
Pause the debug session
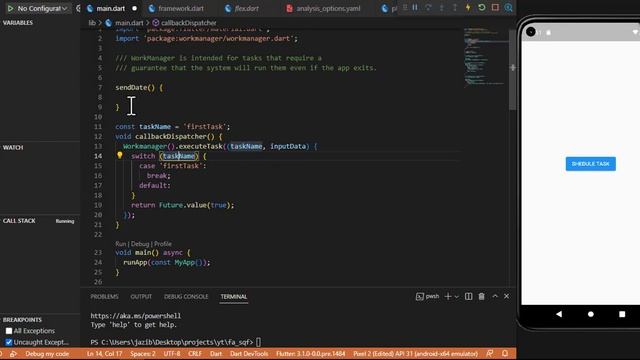[415, 7]
